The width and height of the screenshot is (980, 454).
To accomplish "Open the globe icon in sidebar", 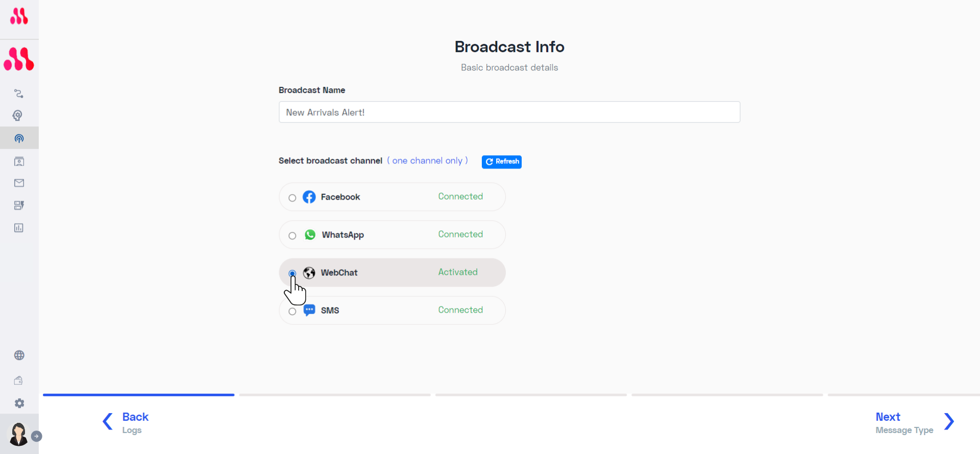I will [19, 355].
